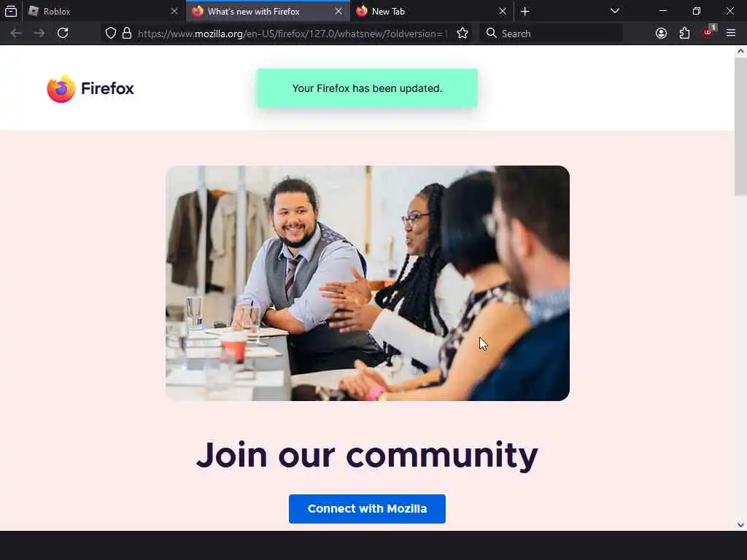This screenshot has width=747, height=560.
Task: Open the Extensions puzzle icon
Action: [x=684, y=33]
